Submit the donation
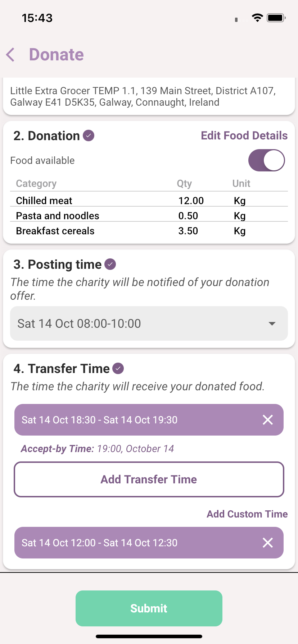 (149, 608)
